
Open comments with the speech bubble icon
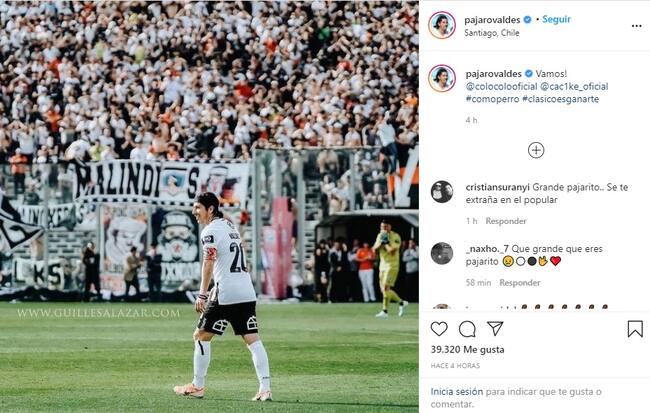pos(467,329)
